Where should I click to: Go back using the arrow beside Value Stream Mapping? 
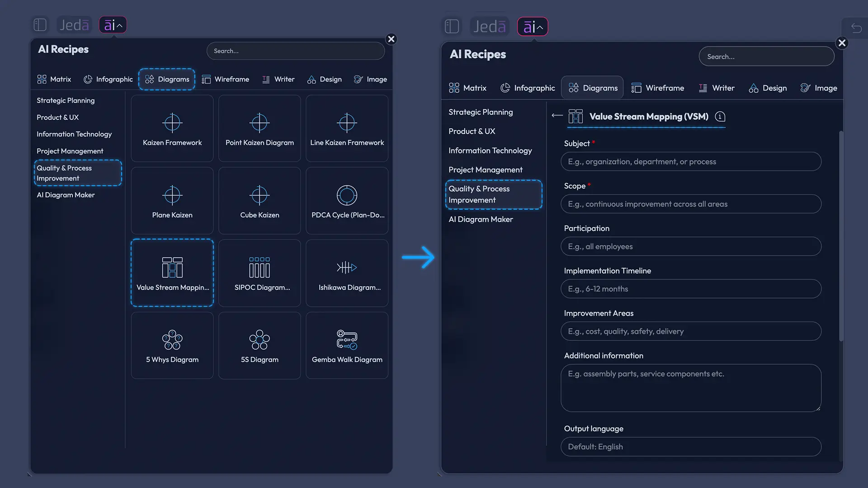[557, 116]
